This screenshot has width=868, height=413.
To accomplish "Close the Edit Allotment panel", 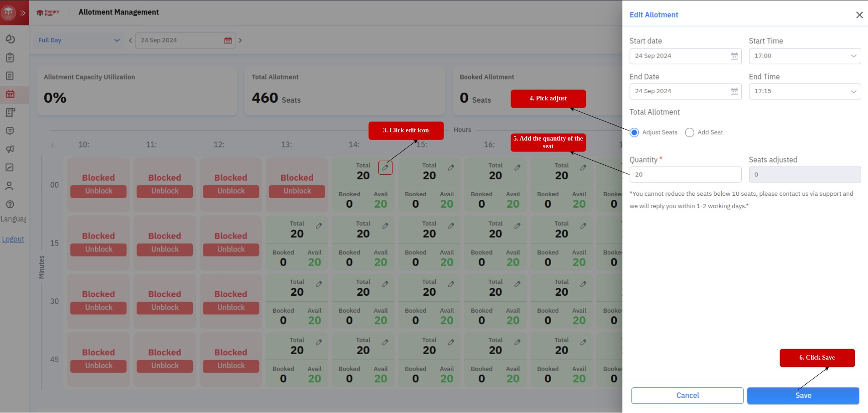I will (x=859, y=15).
